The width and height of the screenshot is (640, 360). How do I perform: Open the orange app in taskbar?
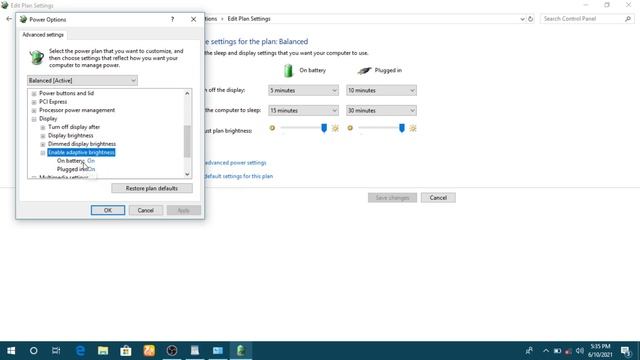pos(149,351)
